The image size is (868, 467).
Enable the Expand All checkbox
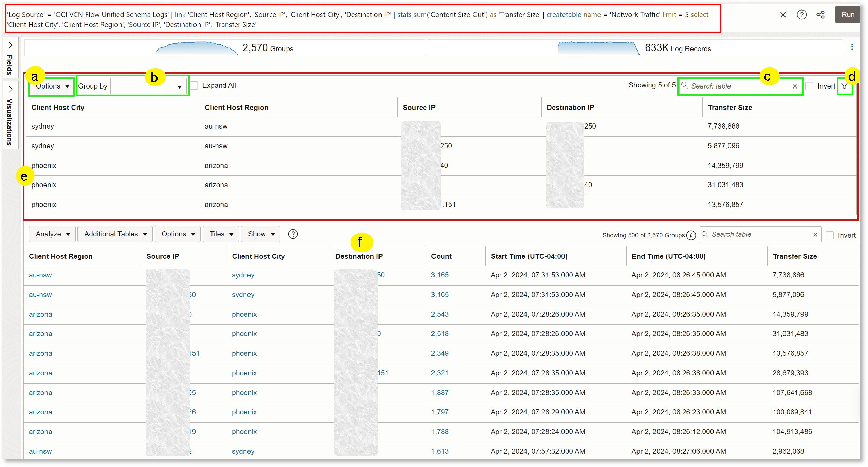pyautogui.click(x=193, y=85)
